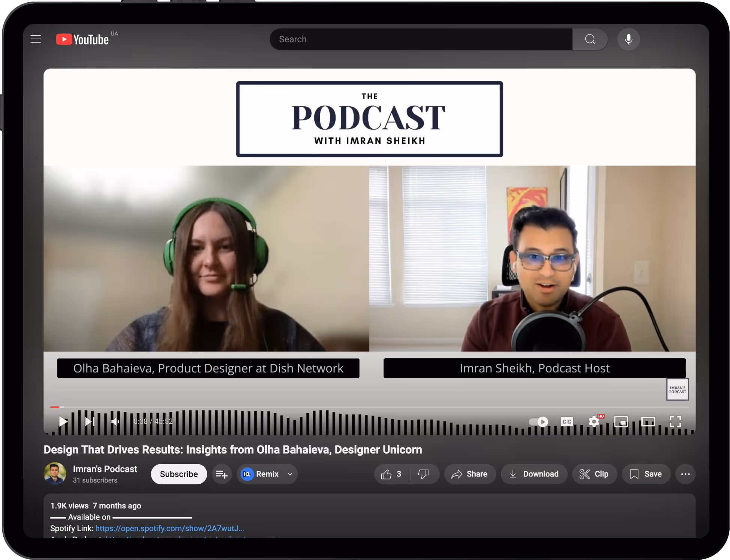Viewport: 730px width, 560px height.
Task: Open the closed captions (CC) control
Action: pos(567,421)
